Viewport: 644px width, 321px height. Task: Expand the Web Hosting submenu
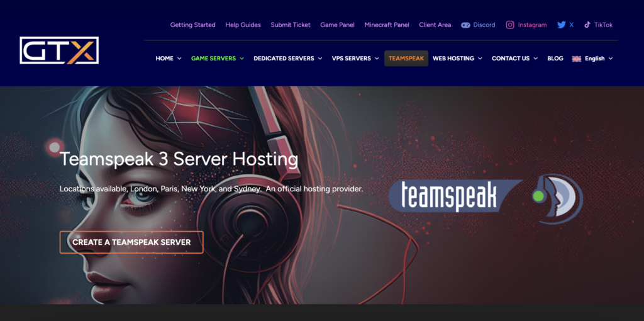[x=457, y=59]
